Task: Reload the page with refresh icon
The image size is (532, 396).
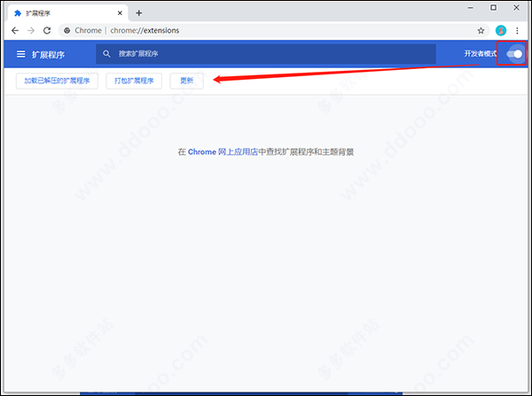Action: pos(47,30)
